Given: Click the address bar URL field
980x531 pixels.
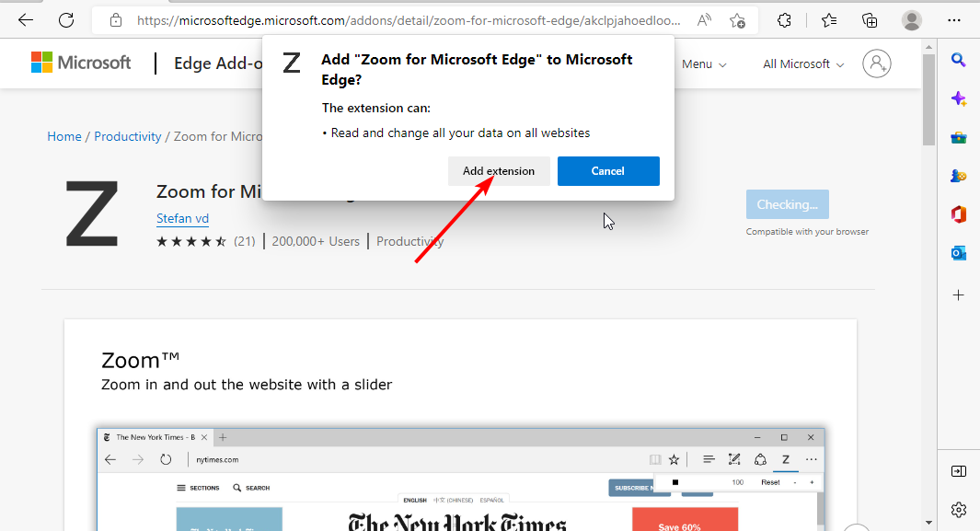Looking at the screenshot, I should [409, 20].
